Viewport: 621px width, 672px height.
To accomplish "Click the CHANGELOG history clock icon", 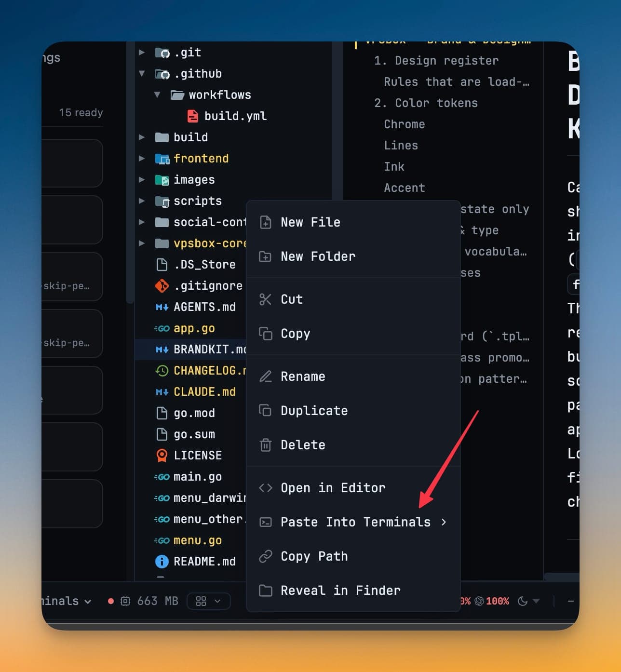I will [x=162, y=371].
